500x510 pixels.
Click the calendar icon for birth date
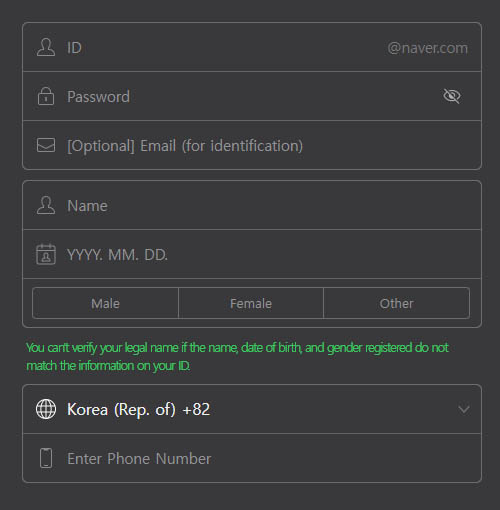pyautogui.click(x=46, y=254)
